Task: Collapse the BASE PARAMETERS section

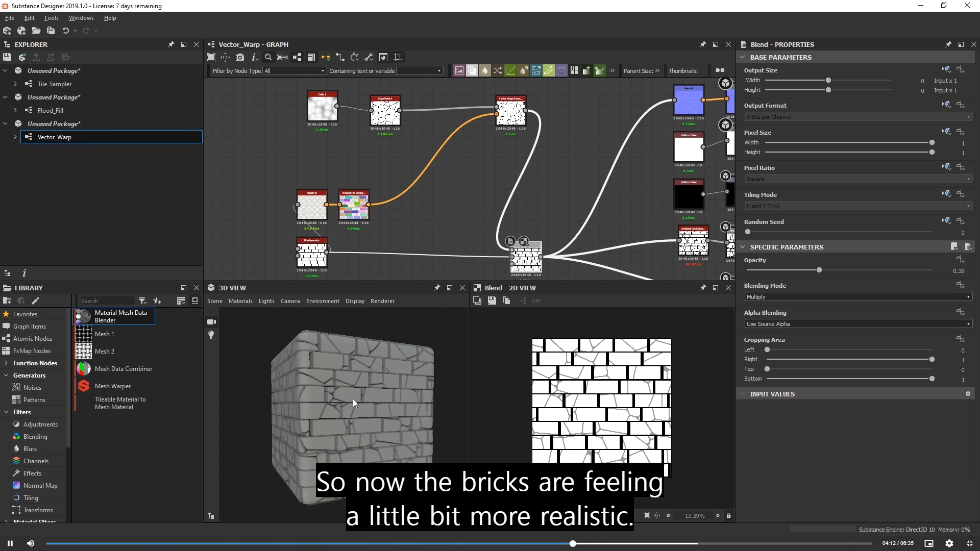Action: point(743,57)
